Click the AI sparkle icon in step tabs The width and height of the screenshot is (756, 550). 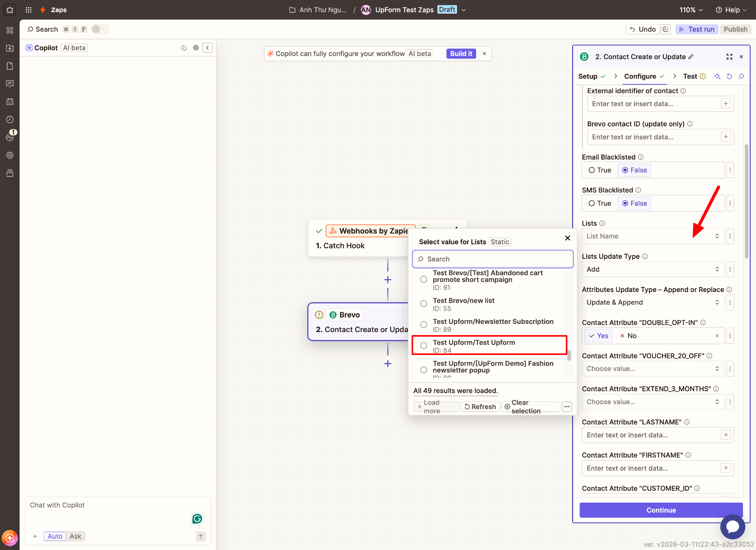pyautogui.click(x=717, y=76)
